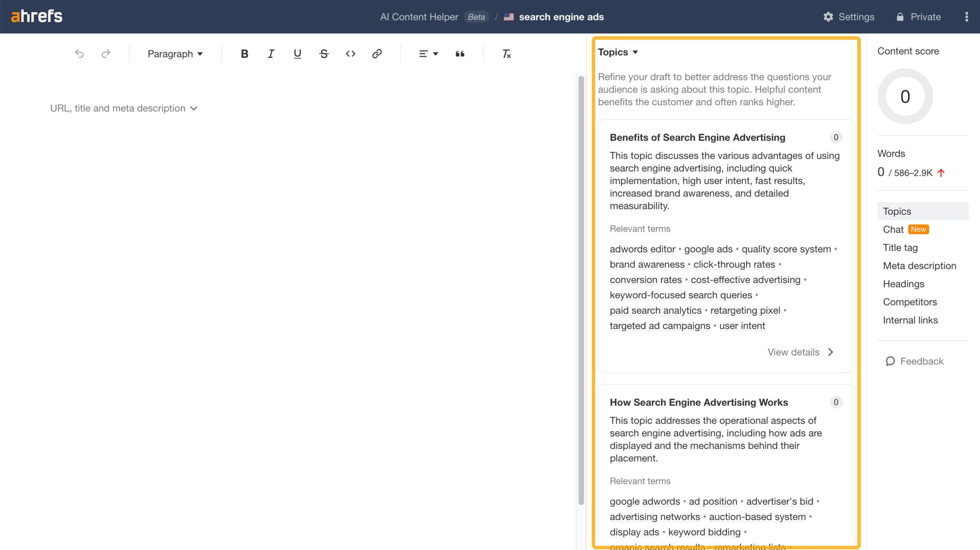Open the text alignment dropdown
Image resolution: width=980 pixels, height=550 pixels.
tap(428, 54)
